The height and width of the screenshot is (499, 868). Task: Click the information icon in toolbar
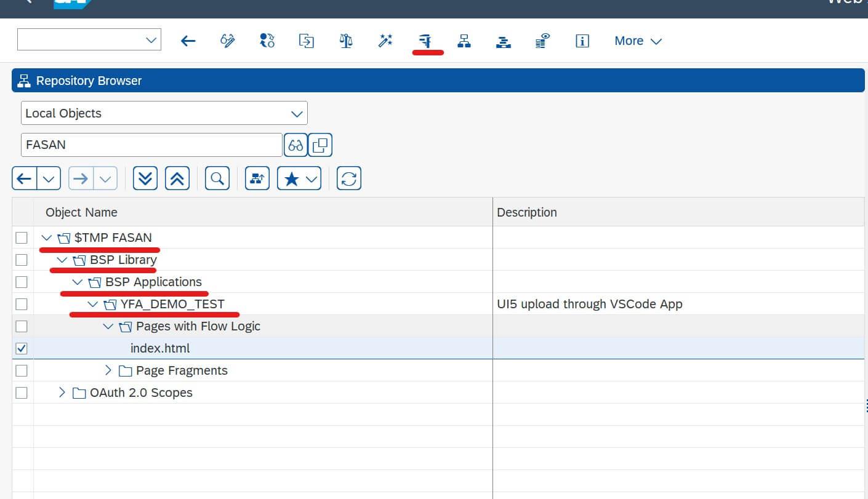582,41
